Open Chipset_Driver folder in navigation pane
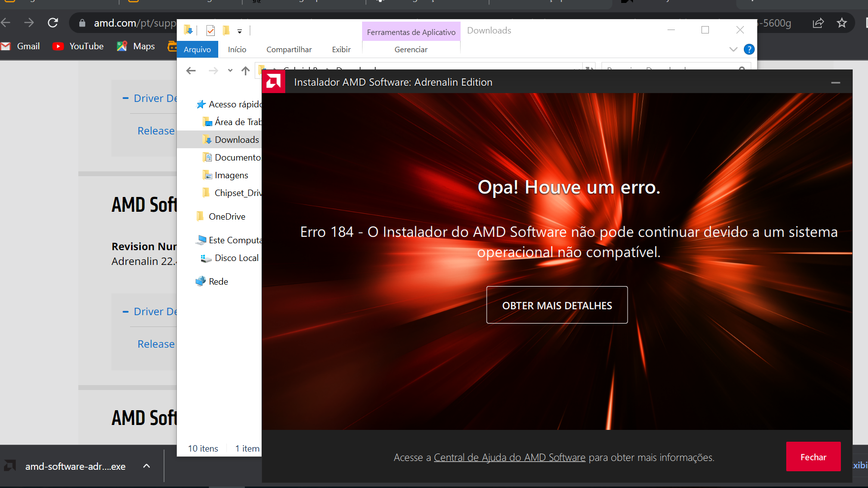 (x=233, y=193)
